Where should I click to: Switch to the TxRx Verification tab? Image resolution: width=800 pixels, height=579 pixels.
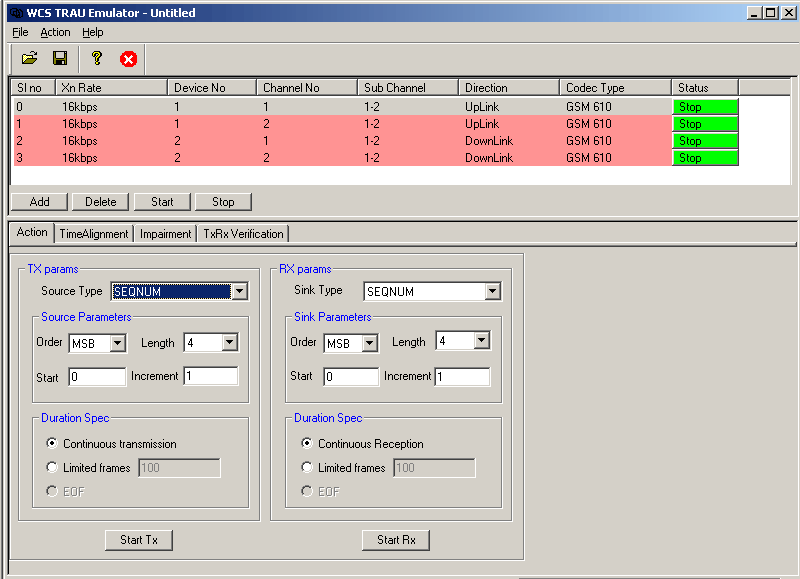tap(243, 234)
